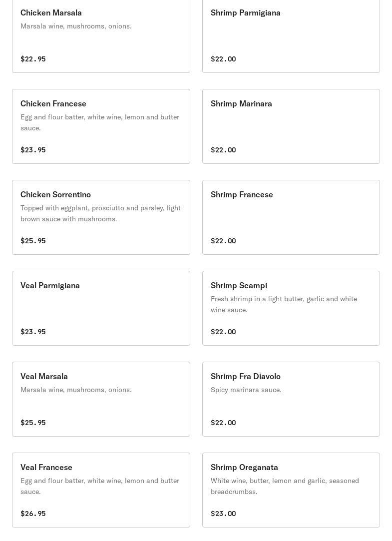Click the Shrimp Scampi description text
Viewport: 392px width, 541px height.
[x=284, y=304]
